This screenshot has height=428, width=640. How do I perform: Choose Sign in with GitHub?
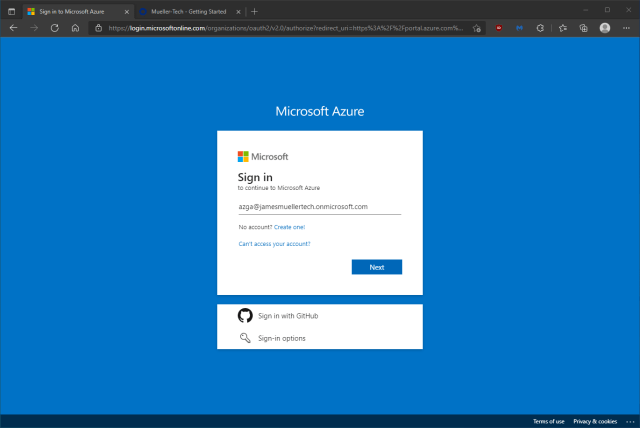coord(288,316)
